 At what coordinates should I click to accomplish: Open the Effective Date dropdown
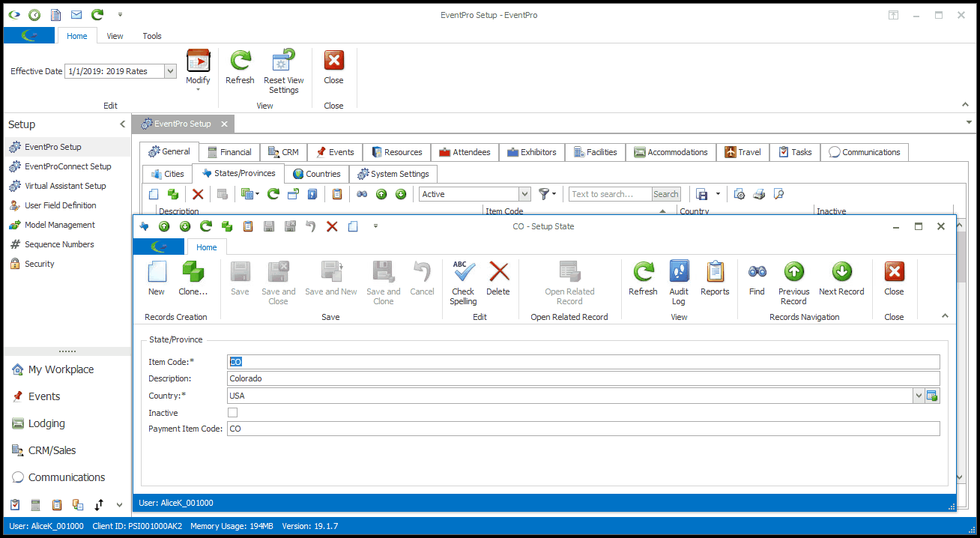tap(170, 71)
